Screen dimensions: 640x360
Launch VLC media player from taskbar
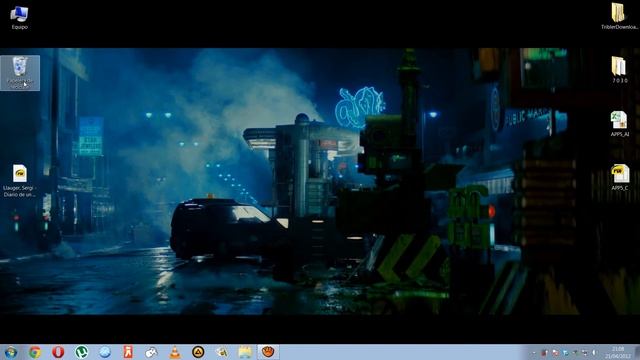[x=175, y=352]
